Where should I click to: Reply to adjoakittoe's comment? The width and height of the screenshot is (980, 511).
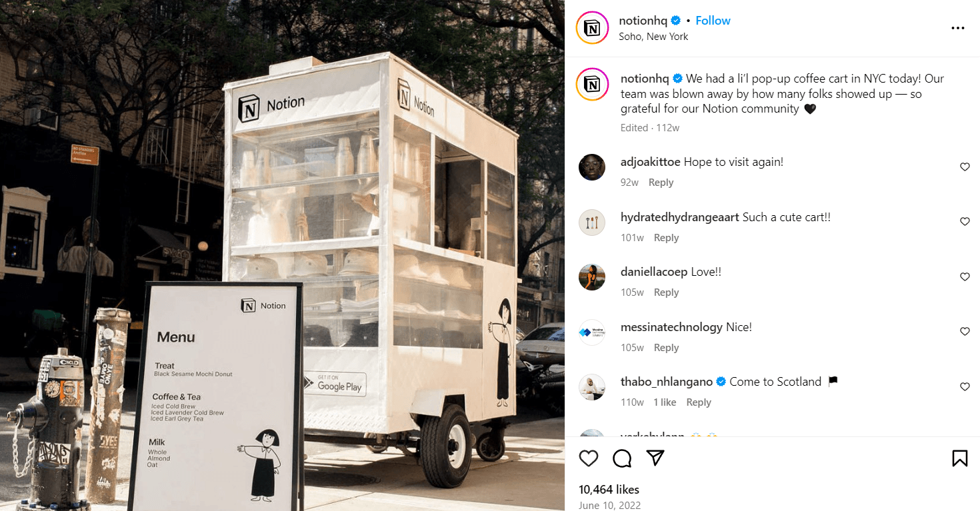[661, 183]
